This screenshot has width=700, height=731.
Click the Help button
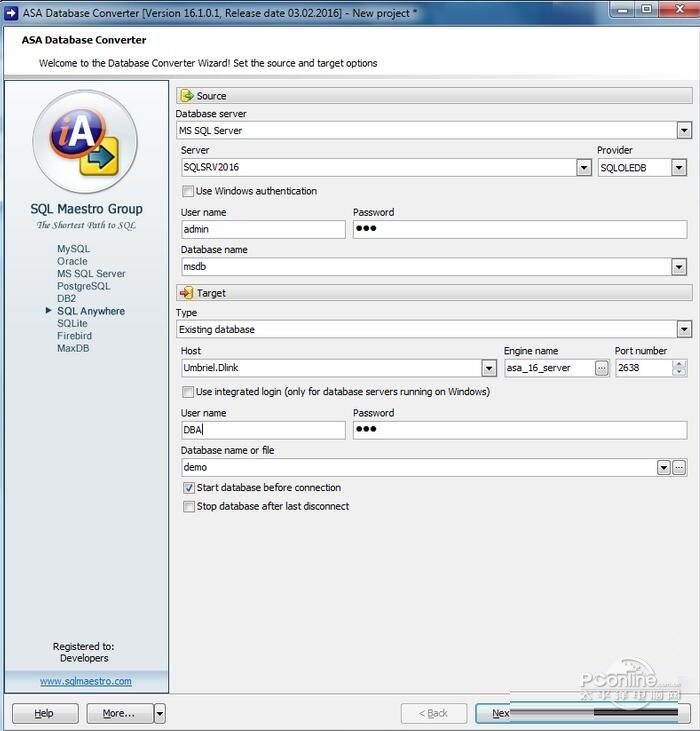(x=44, y=713)
